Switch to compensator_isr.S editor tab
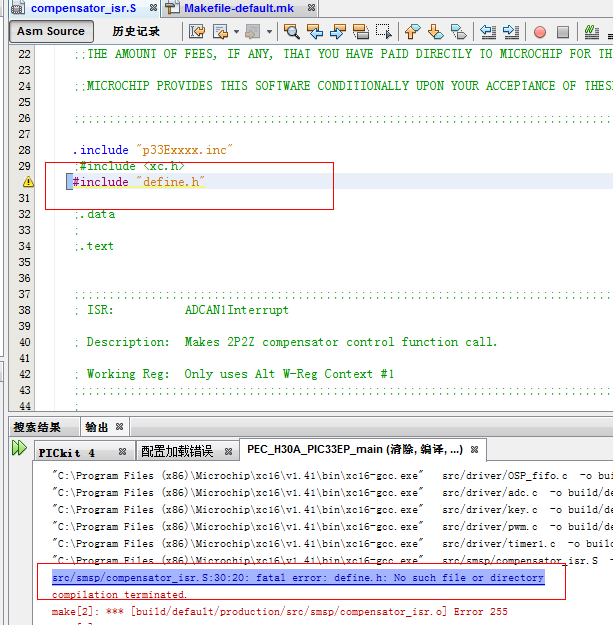The image size is (613, 625). point(83,8)
